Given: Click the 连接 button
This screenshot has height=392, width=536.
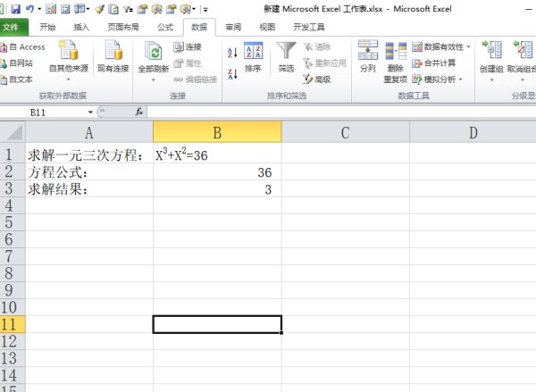Looking at the screenshot, I should pos(188,46).
